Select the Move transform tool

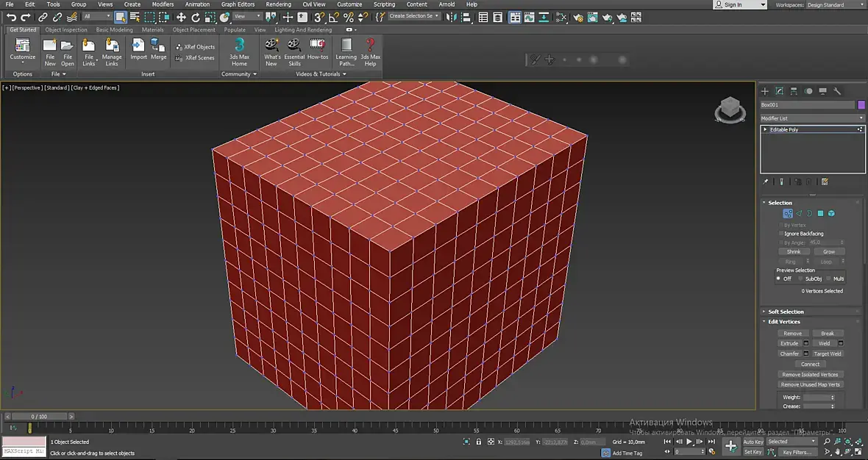point(181,17)
